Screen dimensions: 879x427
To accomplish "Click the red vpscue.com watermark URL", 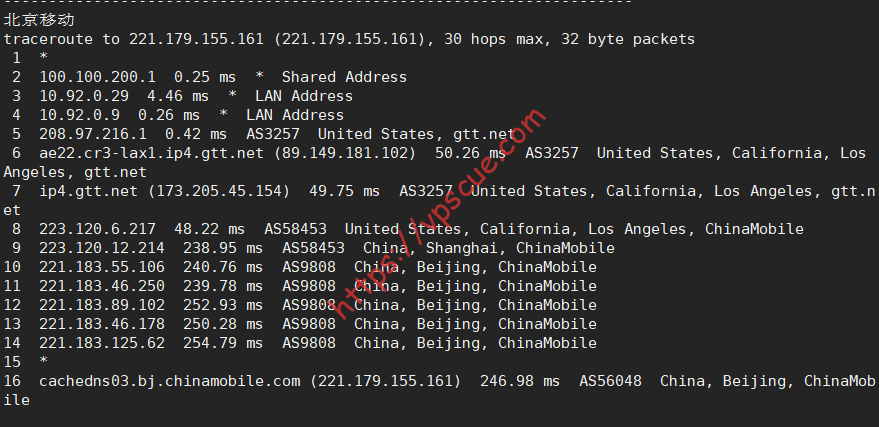I will 438,213.
